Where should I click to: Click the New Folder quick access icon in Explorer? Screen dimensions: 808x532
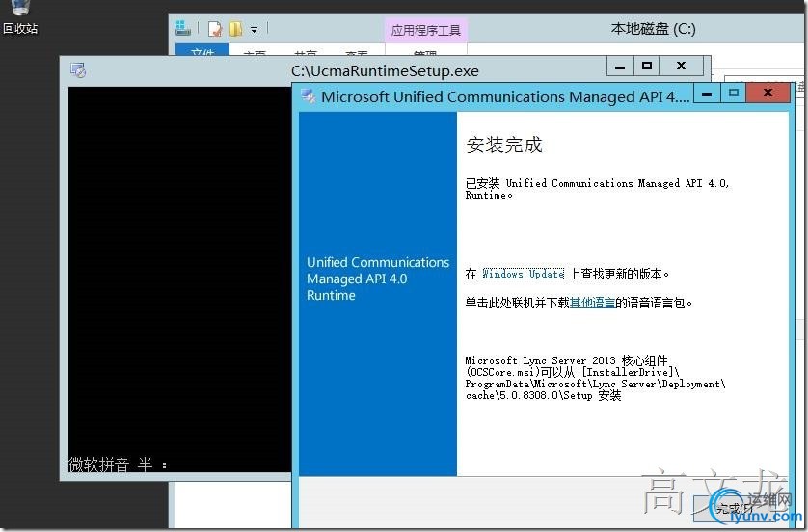235,29
